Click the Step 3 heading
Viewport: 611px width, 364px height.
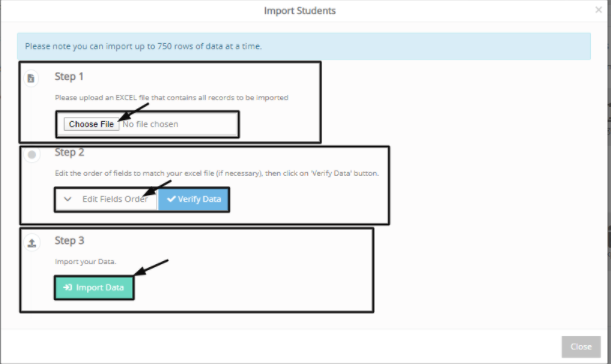point(69,240)
